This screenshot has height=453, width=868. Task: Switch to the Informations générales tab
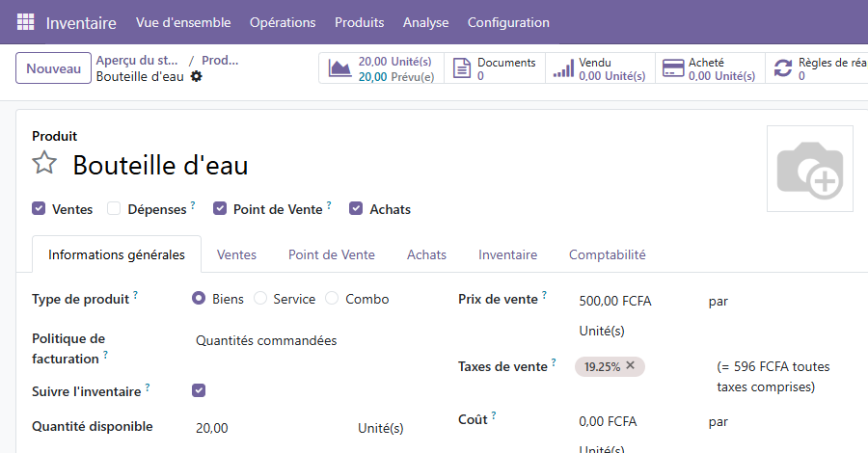click(117, 254)
